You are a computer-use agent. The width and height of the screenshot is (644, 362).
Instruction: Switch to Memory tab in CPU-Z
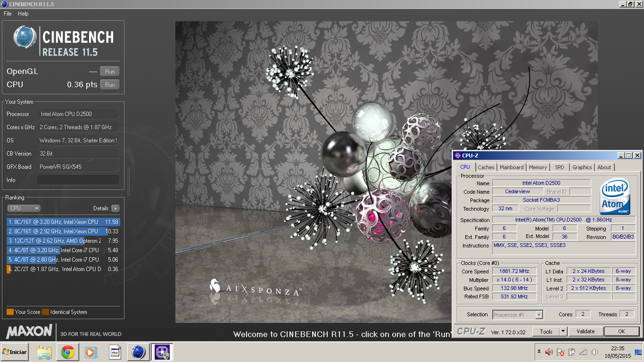[538, 167]
